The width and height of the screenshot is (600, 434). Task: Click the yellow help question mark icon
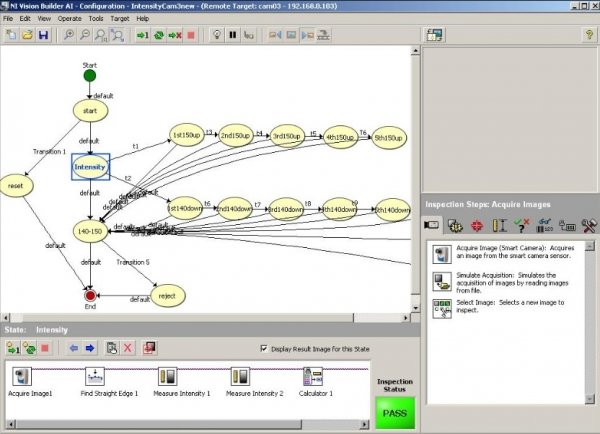tap(589, 35)
